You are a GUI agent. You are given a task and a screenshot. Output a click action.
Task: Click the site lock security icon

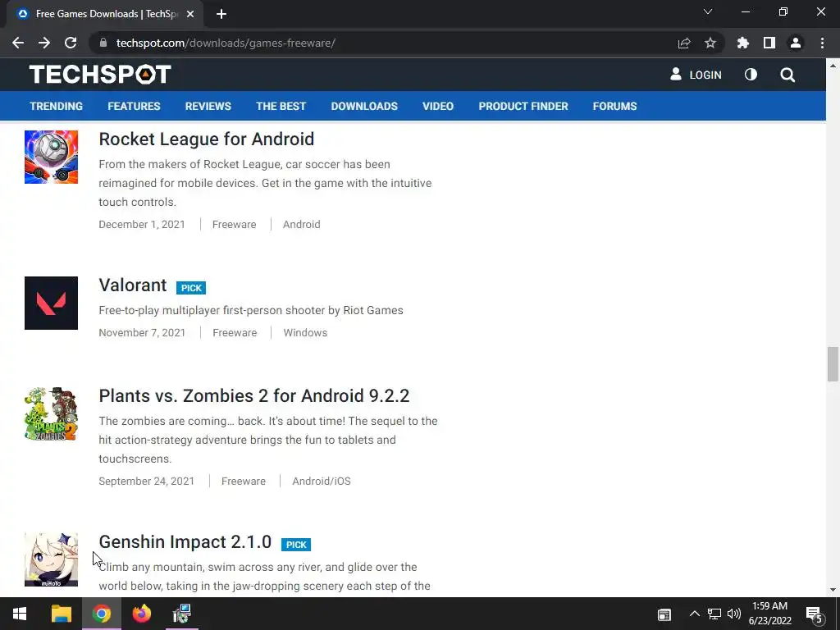[x=103, y=43]
